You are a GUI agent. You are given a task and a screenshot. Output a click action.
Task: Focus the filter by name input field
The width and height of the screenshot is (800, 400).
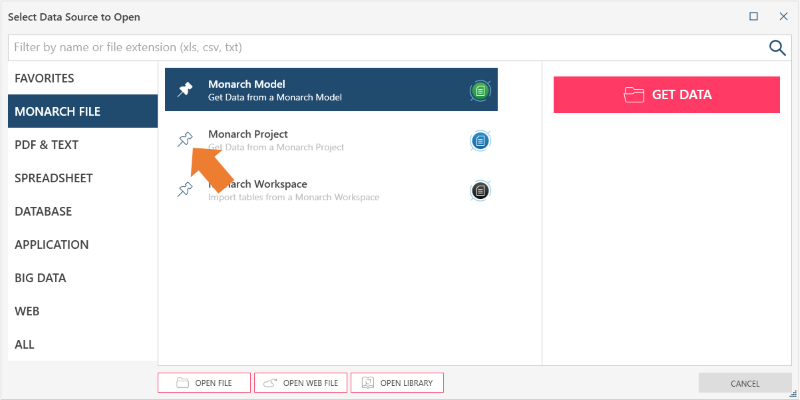388,47
